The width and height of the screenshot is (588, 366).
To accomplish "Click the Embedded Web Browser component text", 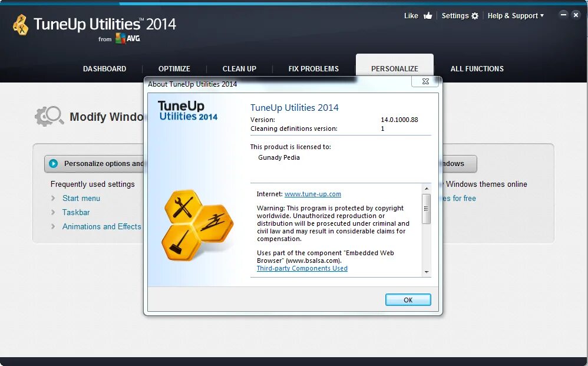I will 325,256.
